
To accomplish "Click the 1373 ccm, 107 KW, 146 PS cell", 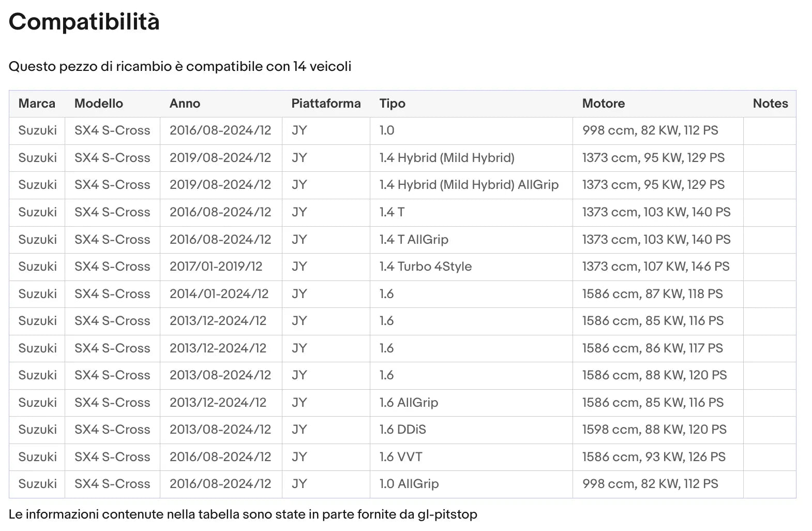I will point(655,267).
